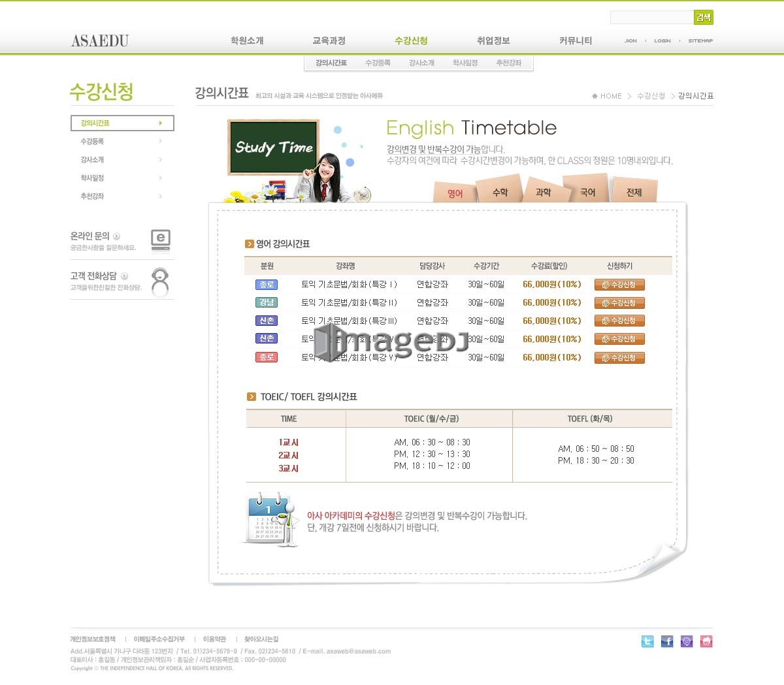Expand the 추천강좌 sidebar arrow
784x685 pixels.
pos(160,196)
